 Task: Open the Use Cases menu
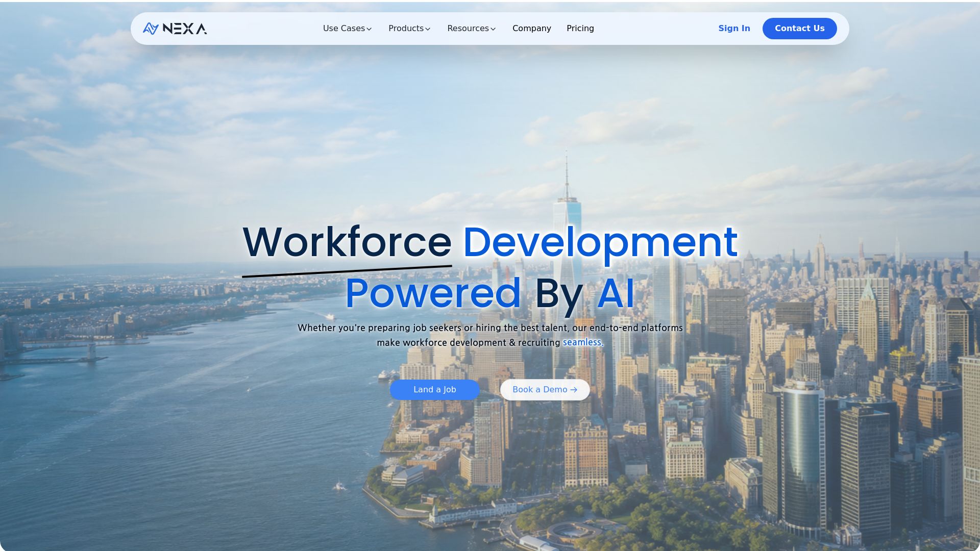(x=348, y=29)
